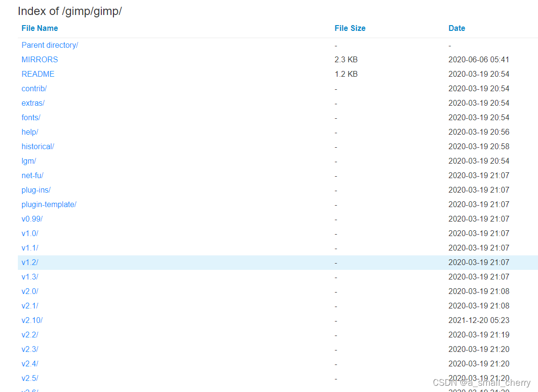Click the date in the v2.0/ row
The height and width of the screenshot is (392, 538).
click(x=479, y=292)
